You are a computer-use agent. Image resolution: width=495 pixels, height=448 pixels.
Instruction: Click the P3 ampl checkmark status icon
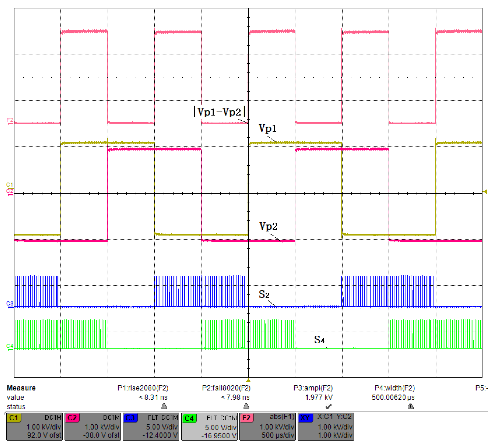(x=329, y=406)
